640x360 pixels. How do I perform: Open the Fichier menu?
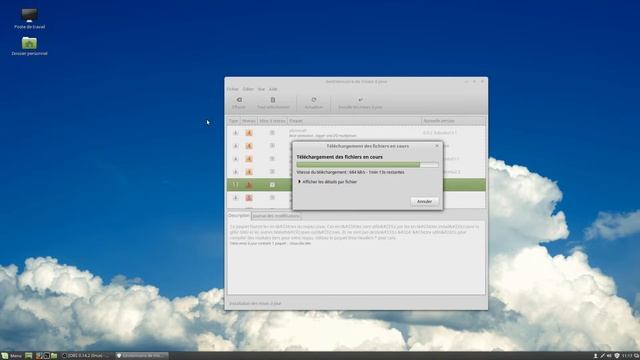click(233, 89)
